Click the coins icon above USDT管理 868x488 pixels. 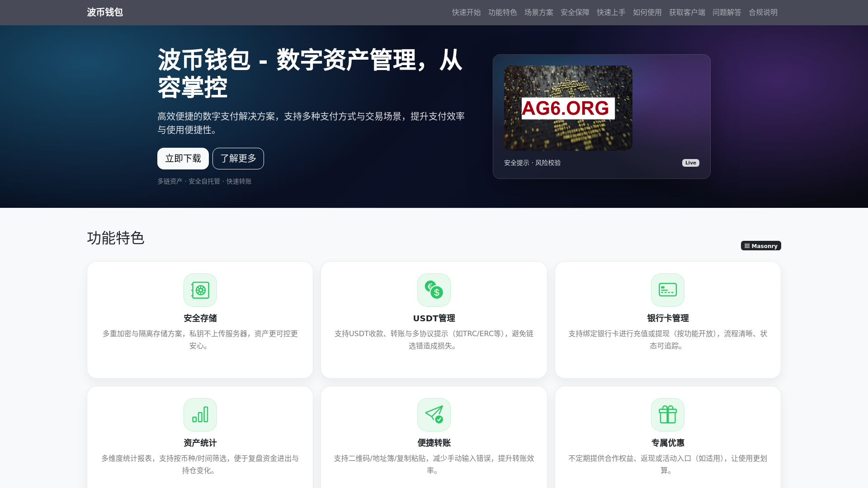pos(434,290)
